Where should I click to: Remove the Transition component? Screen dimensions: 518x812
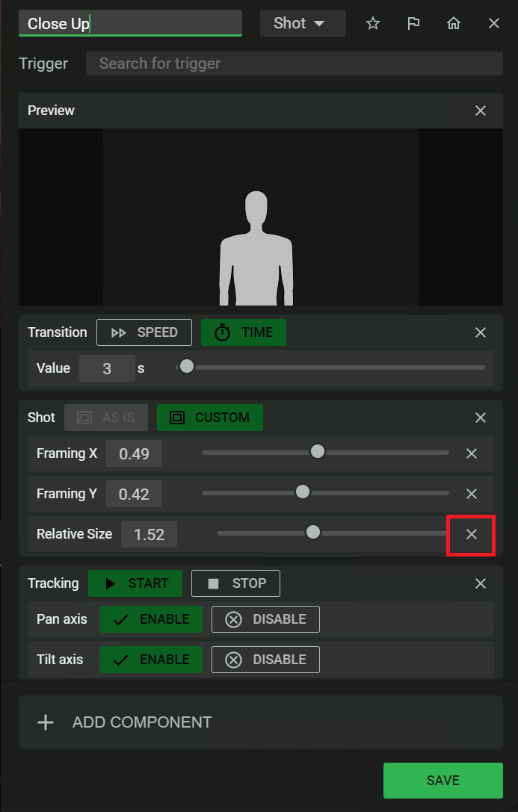[x=481, y=332]
